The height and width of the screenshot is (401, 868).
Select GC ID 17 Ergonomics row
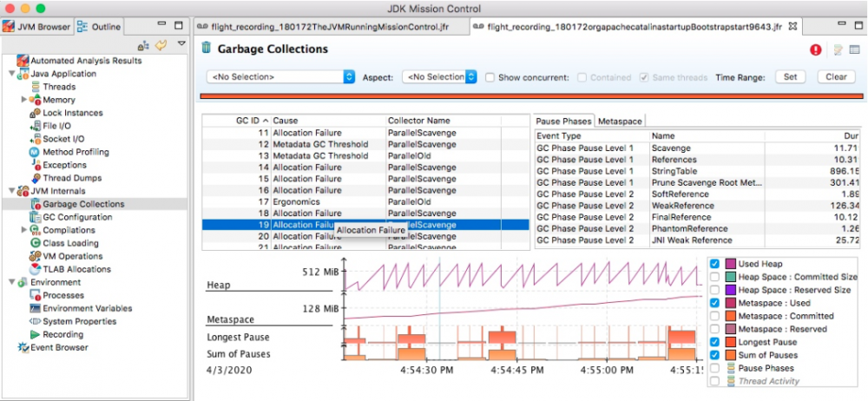coord(365,202)
